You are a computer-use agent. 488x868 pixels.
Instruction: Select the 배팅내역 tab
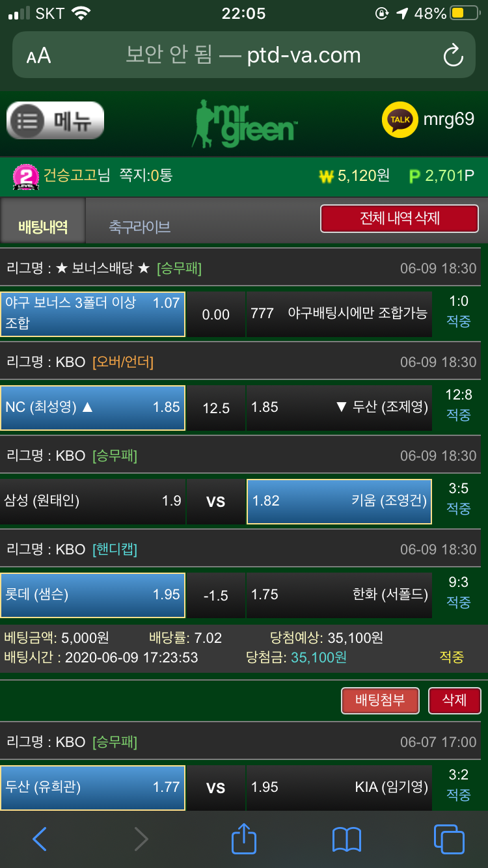coord(43,226)
